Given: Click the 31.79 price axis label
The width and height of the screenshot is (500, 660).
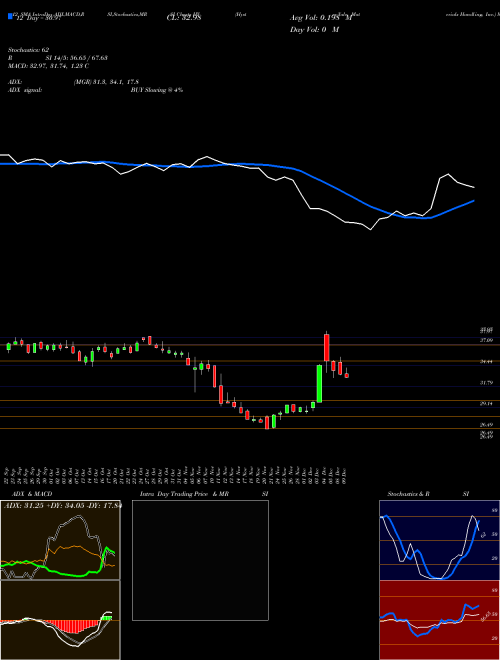Looking at the screenshot, I should (487, 383).
